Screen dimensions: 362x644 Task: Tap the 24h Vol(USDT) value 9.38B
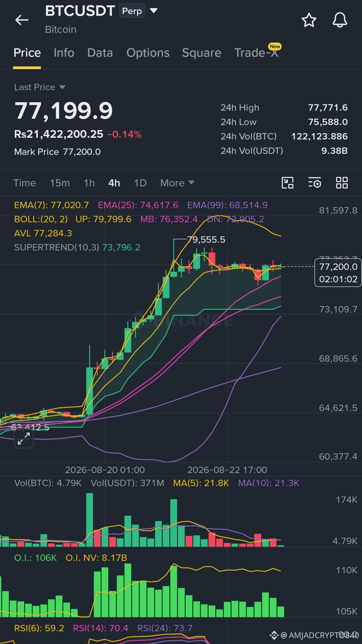point(335,151)
